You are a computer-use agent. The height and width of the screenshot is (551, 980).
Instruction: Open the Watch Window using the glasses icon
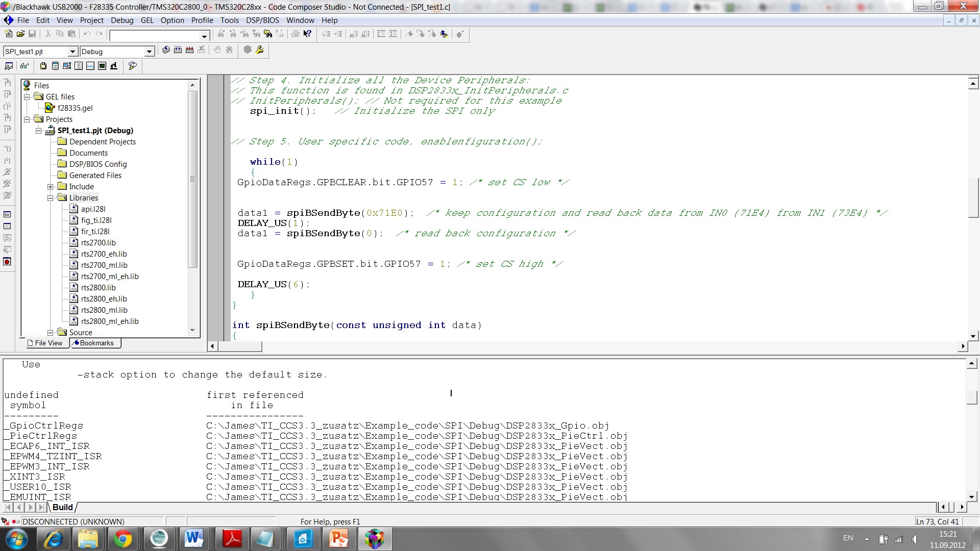24,66
